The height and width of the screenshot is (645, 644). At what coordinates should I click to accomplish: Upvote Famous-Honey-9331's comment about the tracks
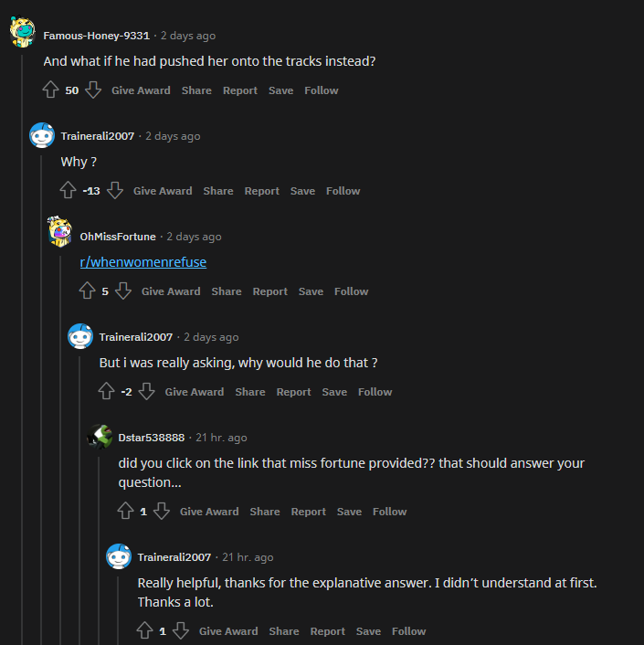(50, 90)
